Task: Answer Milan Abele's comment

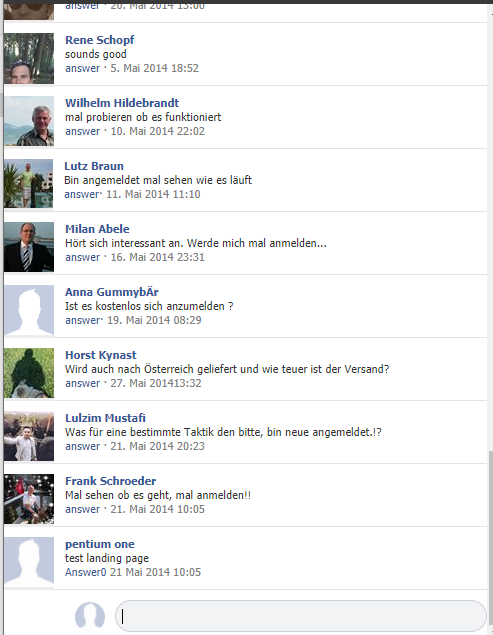Action: click(x=83, y=257)
